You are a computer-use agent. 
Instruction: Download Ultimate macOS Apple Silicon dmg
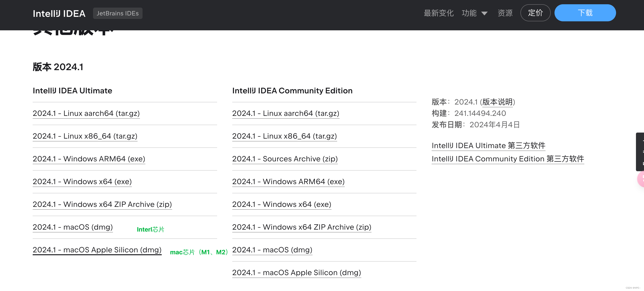(x=97, y=250)
